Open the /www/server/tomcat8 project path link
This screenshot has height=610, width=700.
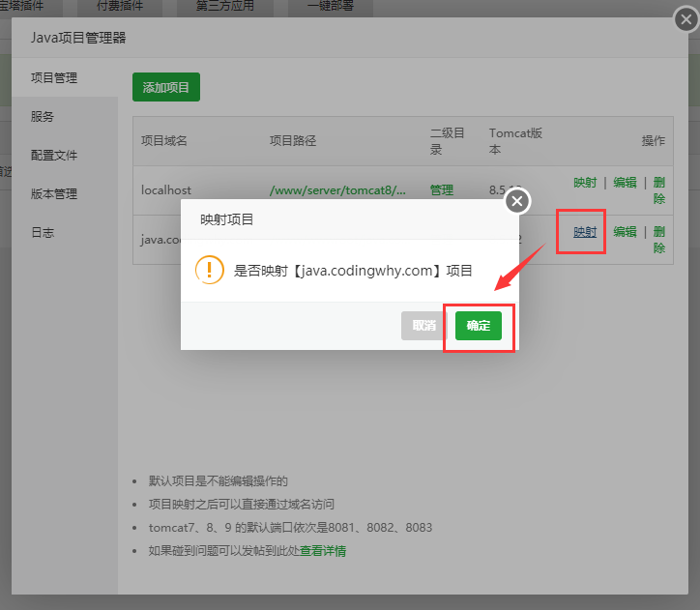pyautogui.click(x=337, y=190)
